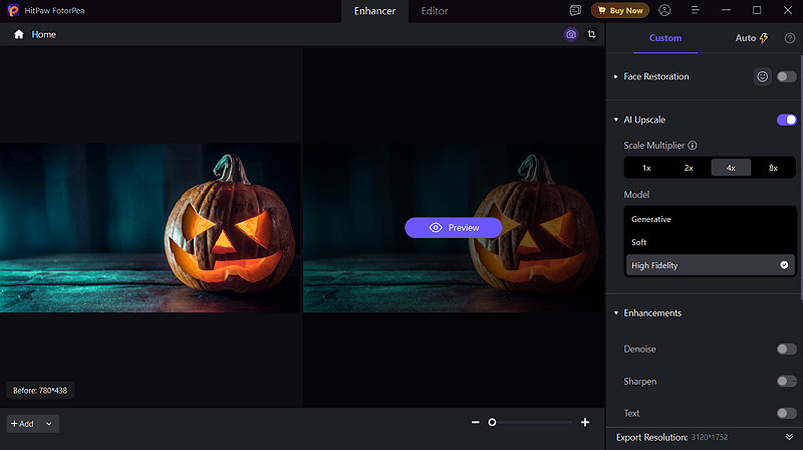Expand Export Resolution chevron
This screenshot has height=450, width=803.
(x=789, y=437)
